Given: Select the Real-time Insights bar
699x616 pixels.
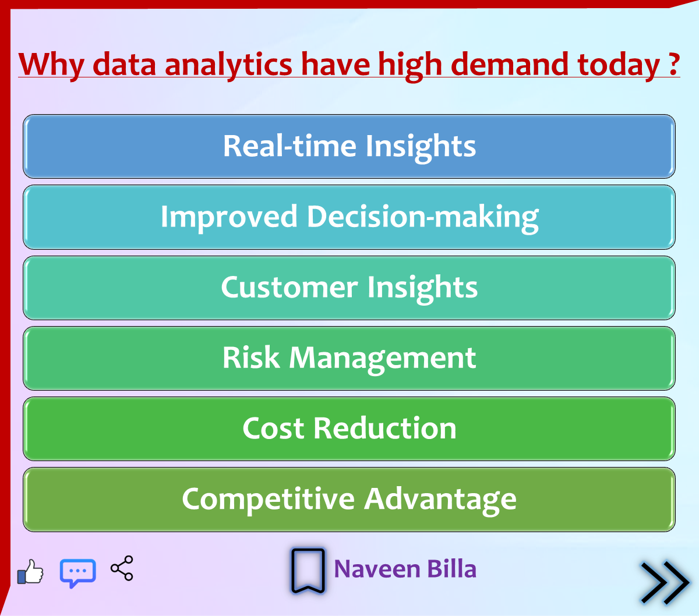Looking at the screenshot, I should click(349, 146).
